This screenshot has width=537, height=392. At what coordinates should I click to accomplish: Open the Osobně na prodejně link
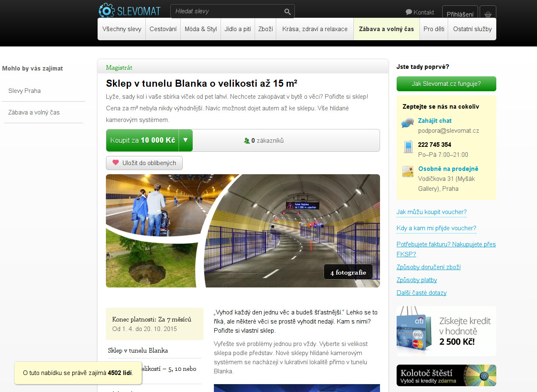pos(448,169)
